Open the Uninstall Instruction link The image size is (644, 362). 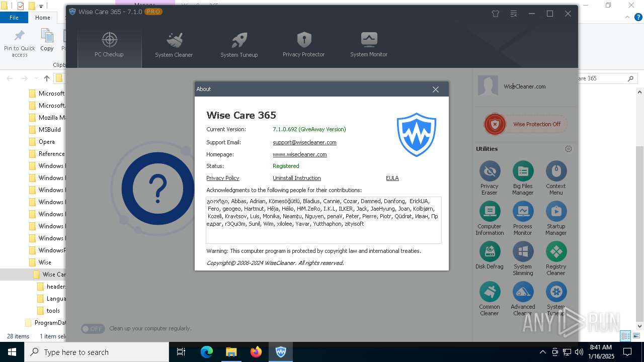pyautogui.click(x=297, y=178)
